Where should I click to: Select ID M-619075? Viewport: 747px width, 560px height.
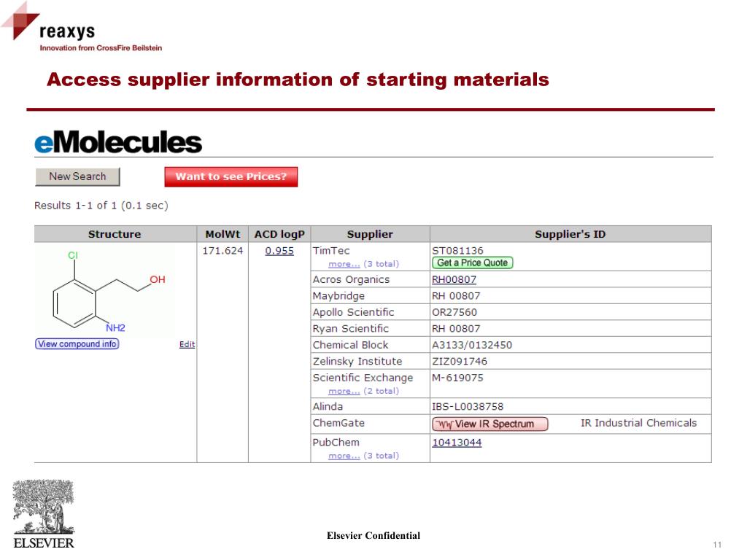(457, 378)
